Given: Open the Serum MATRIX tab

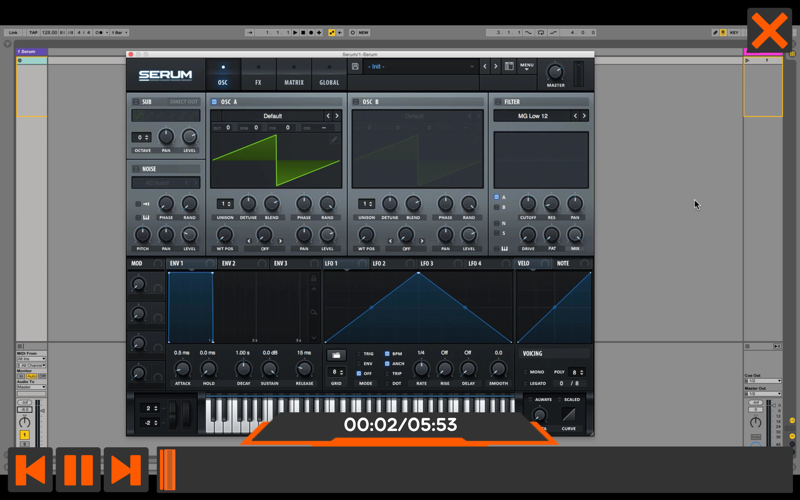Looking at the screenshot, I should pyautogui.click(x=294, y=74).
